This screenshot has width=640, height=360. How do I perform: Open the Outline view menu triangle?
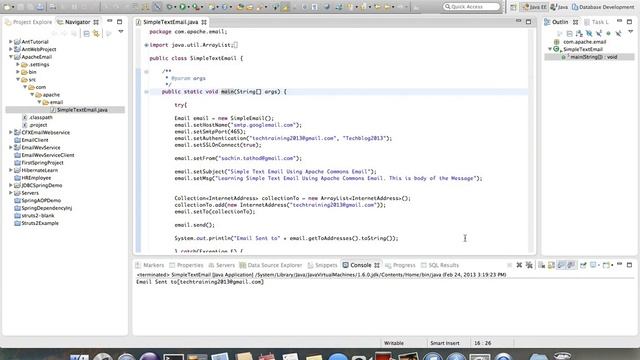click(x=631, y=31)
